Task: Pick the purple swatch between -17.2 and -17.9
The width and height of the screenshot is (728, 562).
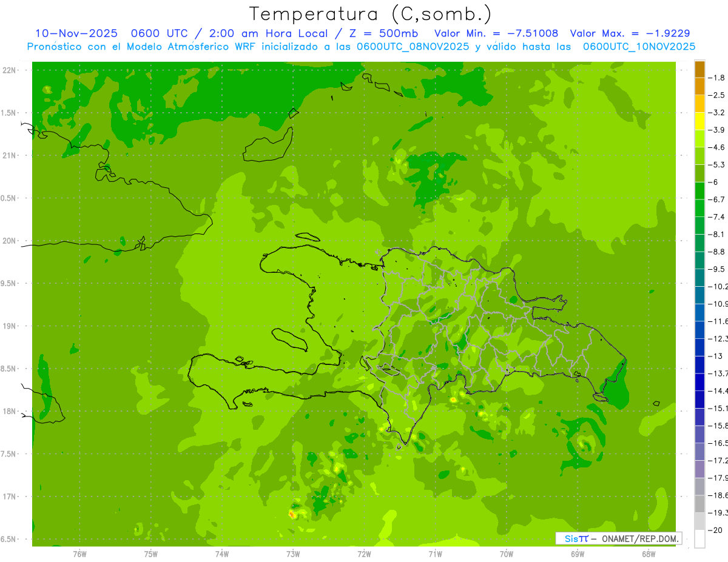Action: [x=699, y=469]
